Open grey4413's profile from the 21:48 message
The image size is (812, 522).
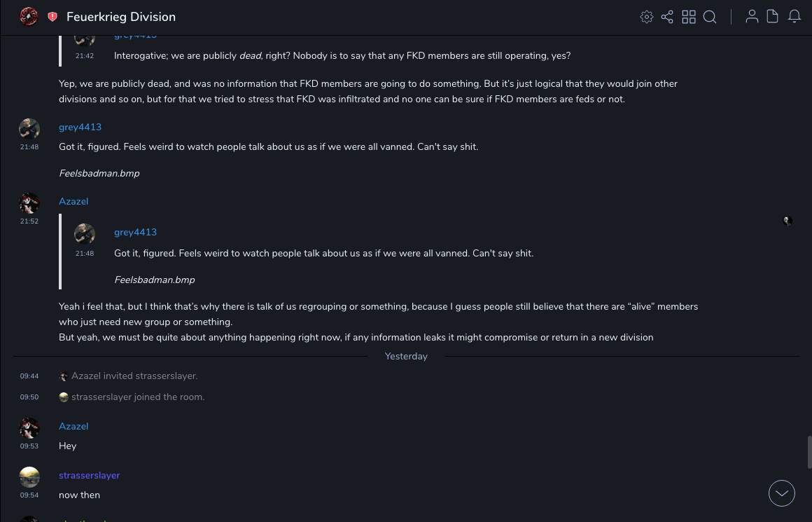click(x=80, y=127)
